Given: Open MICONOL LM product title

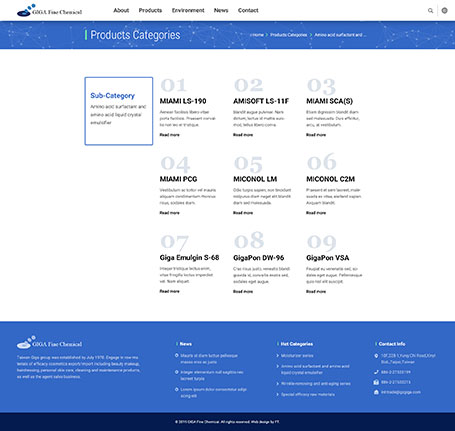Looking at the screenshot, I should pyautogui.click(x=255, y=179).
